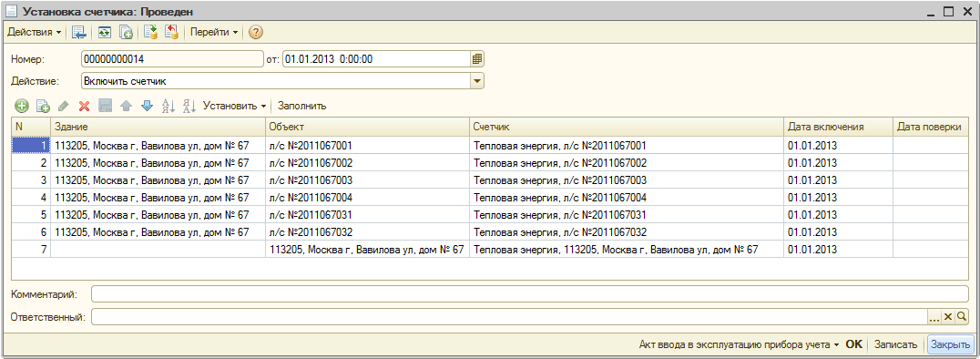
Task: Click the OK button
Action: click(853, 344)
